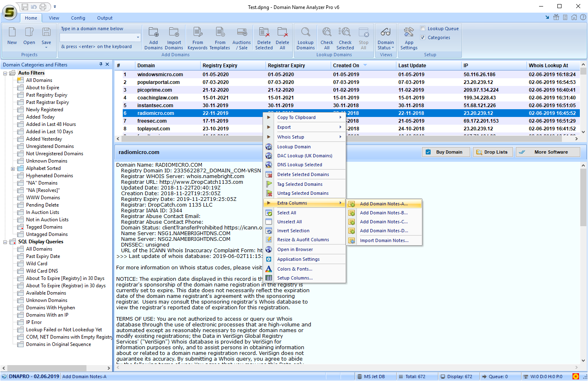The height and width of the screenshot is (381, 588).
Task: Pin the Domain Categories and Filters panel
Action: [x=101, y=64]
